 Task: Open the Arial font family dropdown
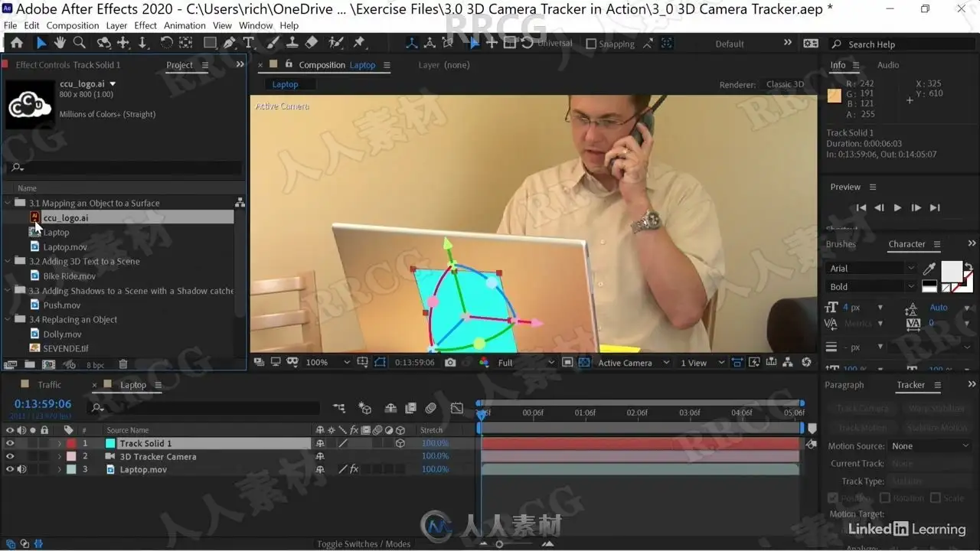[x=871, y=269]
